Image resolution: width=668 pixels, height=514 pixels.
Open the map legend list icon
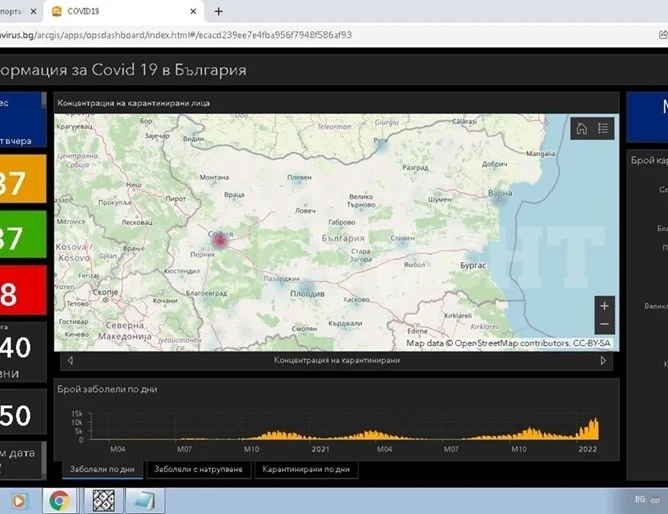[x=603, y=128]
